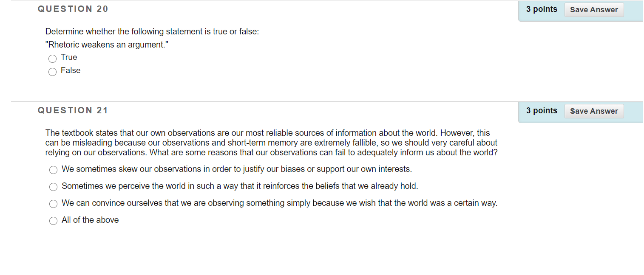The width and height of the screenshot is (644, 275).
Task: Click the 'False' answer label text
Action: (71, 70)
